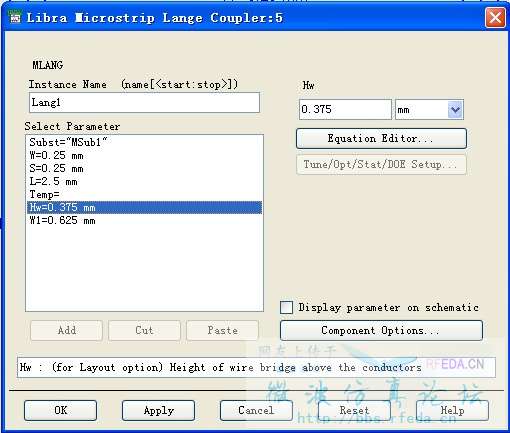Open the mm unit dropdown for Hw
The image size is (510, 433).
[x=455, y=110]
